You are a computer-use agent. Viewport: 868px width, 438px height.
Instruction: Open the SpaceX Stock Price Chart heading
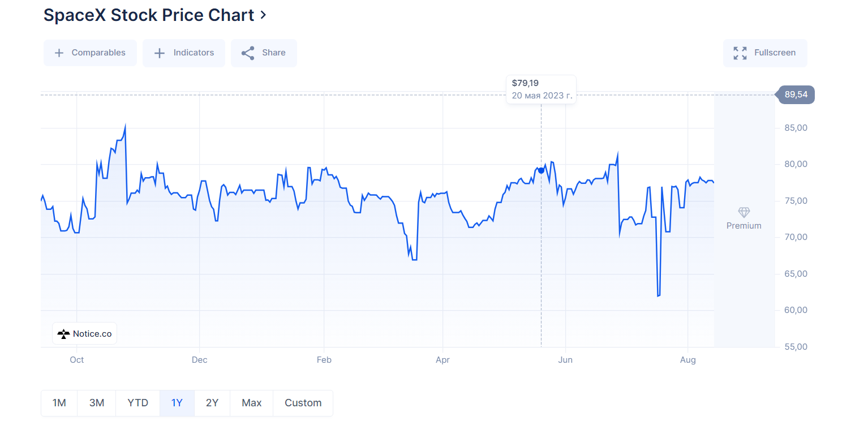pos(149,15)
